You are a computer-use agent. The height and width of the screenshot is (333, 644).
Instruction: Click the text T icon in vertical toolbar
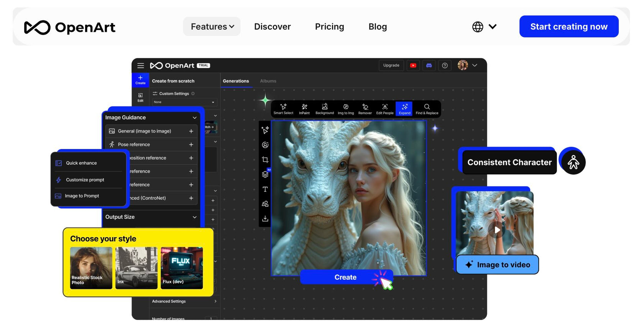(x=265, y=189)
